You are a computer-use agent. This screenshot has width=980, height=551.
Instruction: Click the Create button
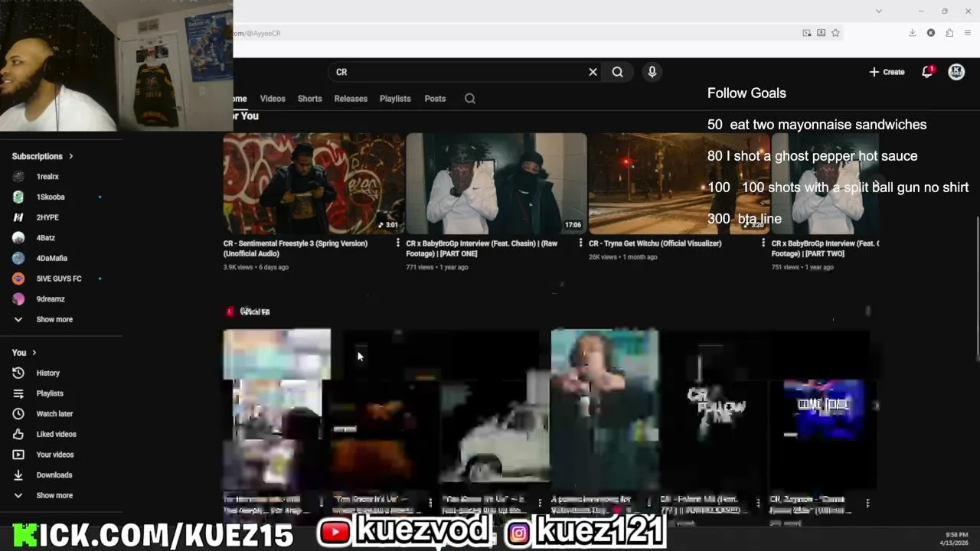[x=887, y=72]
